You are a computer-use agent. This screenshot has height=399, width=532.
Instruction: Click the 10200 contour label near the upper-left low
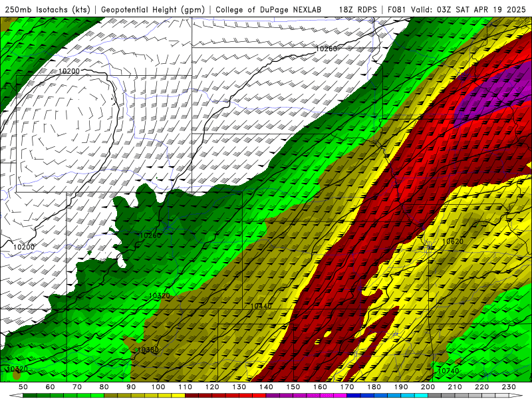tap(69, 71)
